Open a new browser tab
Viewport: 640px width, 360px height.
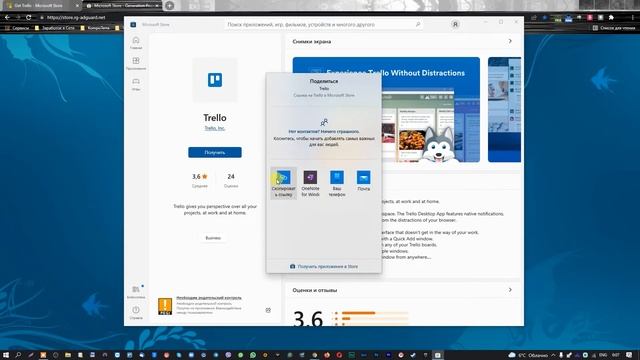point(169,6)
